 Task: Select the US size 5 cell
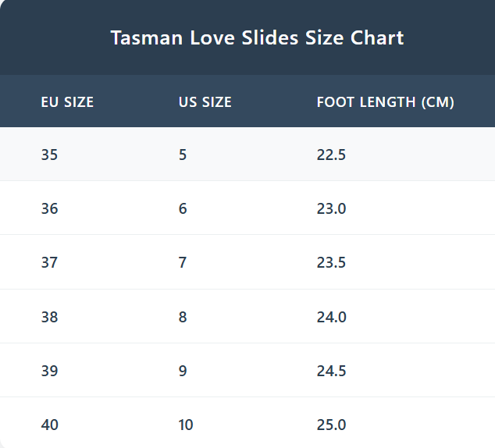click(183, 155)
